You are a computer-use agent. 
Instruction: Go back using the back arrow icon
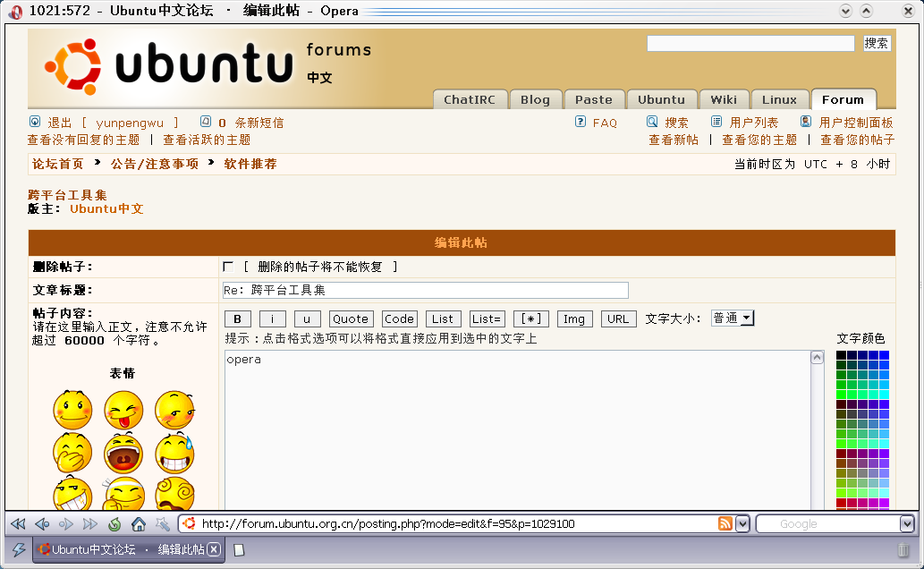(x=42, y=523)
